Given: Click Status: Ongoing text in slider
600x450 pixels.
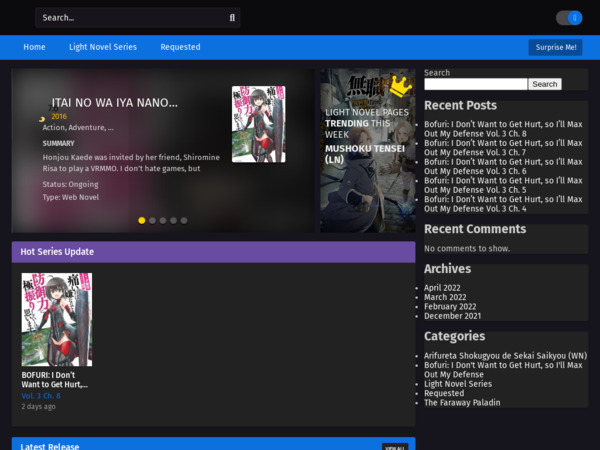Looking at the screenshot, I should [70, 184].
